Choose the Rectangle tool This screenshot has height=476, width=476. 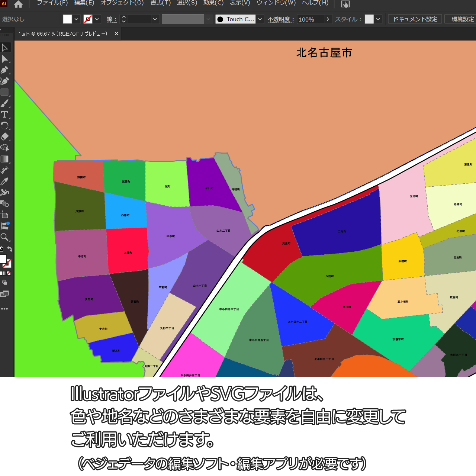coord(5,92)
